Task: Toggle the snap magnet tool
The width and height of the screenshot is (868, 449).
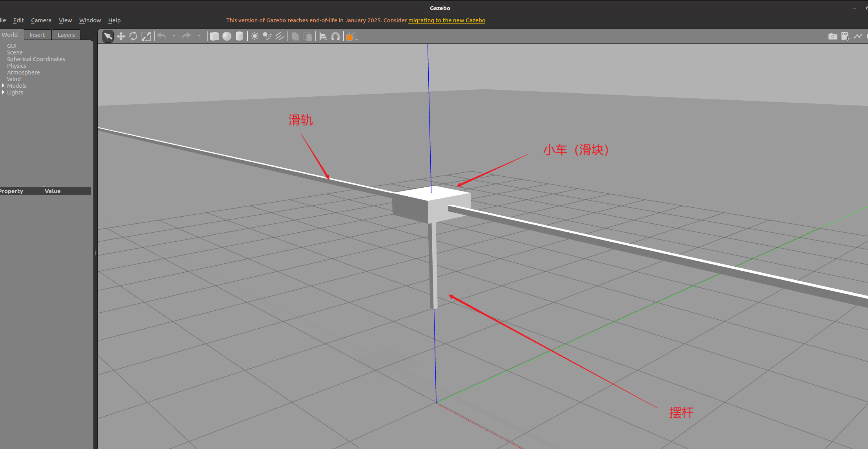Action: pos(336,36)
